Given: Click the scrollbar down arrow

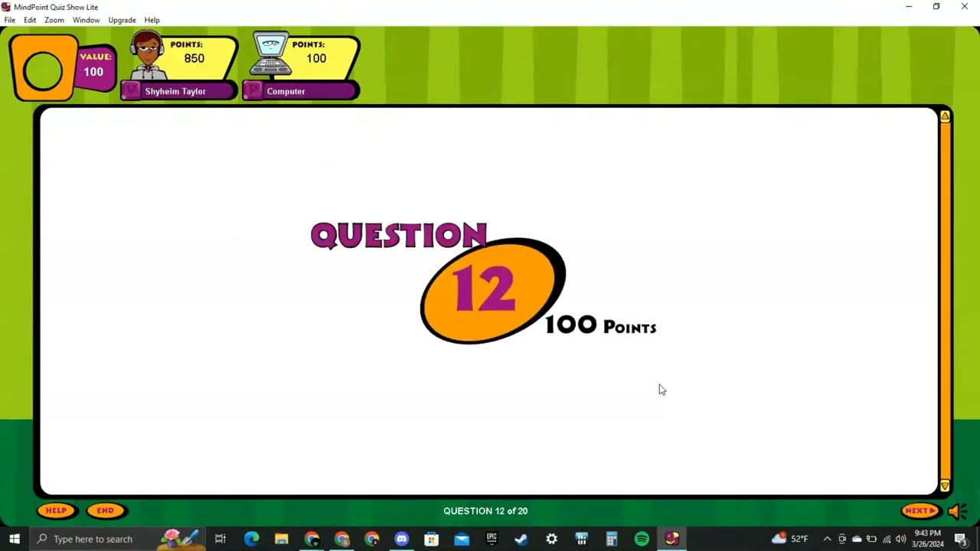Looking at the screenshot, I should click(945, 486).
